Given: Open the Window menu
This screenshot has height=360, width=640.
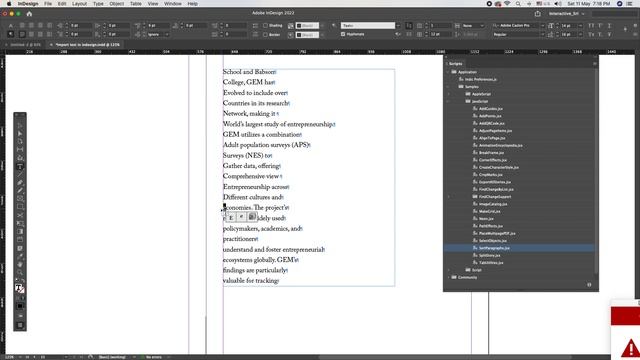Looking at the screenshot, I should pos(173,4).
